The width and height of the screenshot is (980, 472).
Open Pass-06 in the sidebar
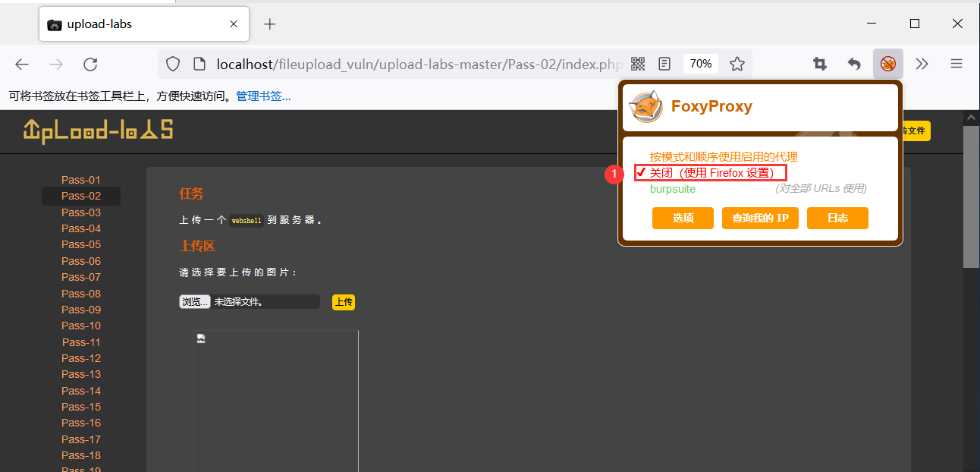point(81,261)
